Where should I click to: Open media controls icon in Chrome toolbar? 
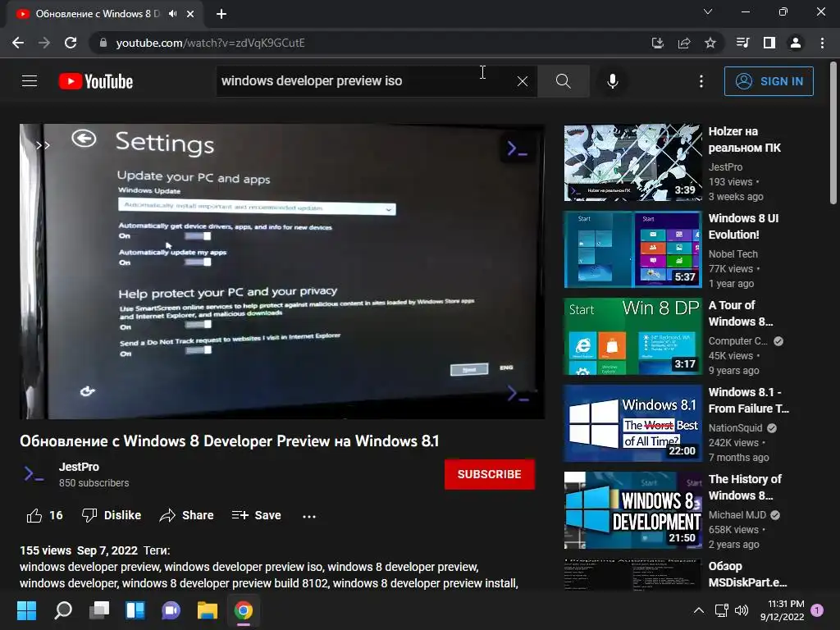click(x=742, y=43)
